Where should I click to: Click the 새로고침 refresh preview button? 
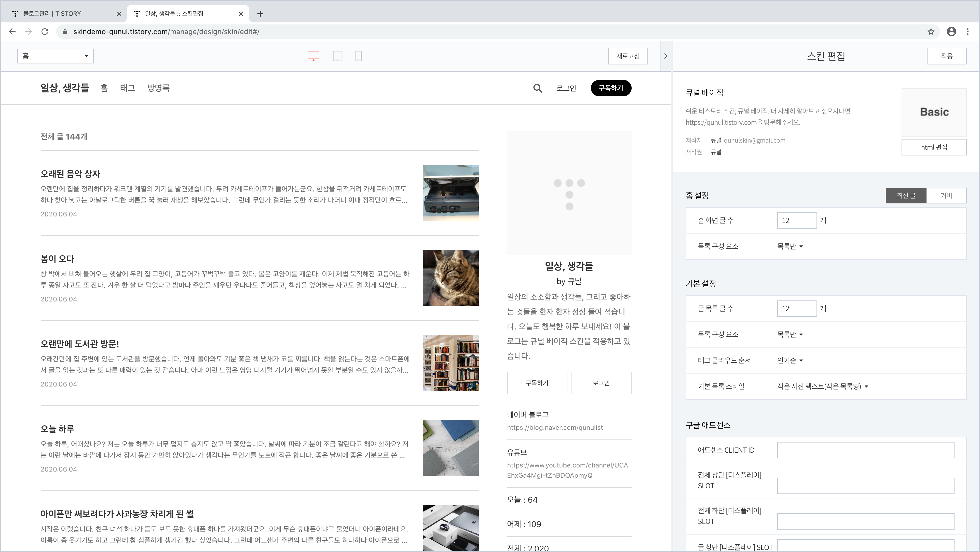point(628,56)
